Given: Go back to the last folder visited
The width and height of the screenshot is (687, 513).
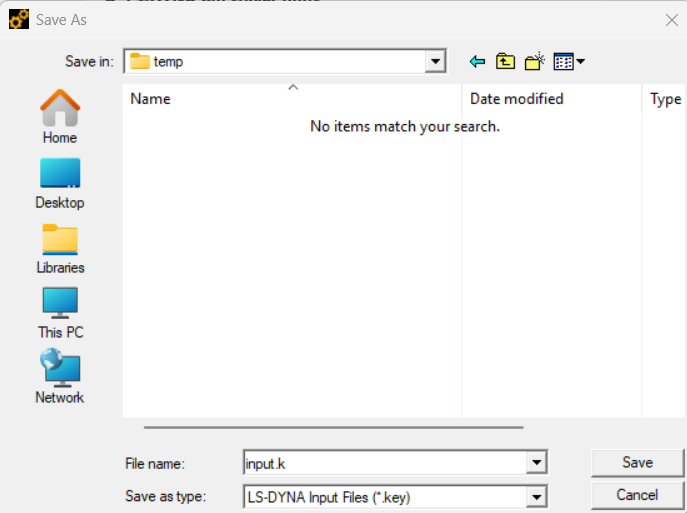Looking at the screenshot, I should pos(477,62).
